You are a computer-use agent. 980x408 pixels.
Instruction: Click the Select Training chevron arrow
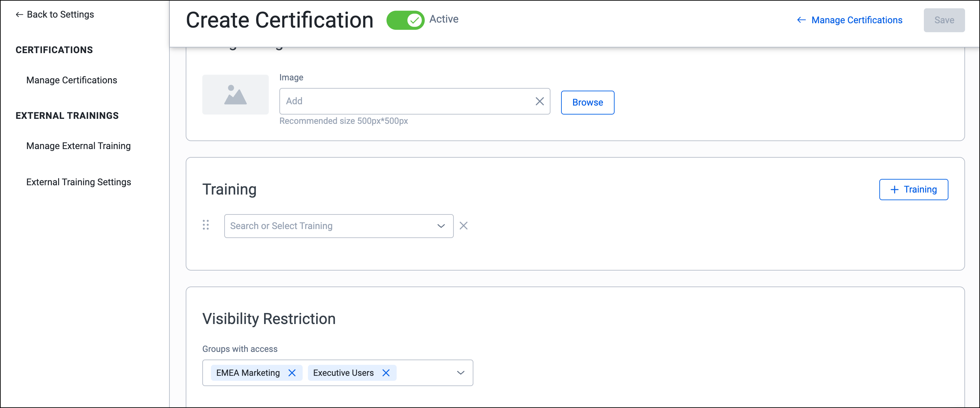point(441,226)
